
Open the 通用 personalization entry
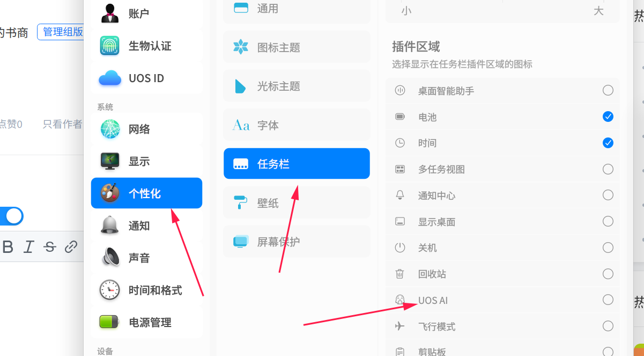coord(297,11)
